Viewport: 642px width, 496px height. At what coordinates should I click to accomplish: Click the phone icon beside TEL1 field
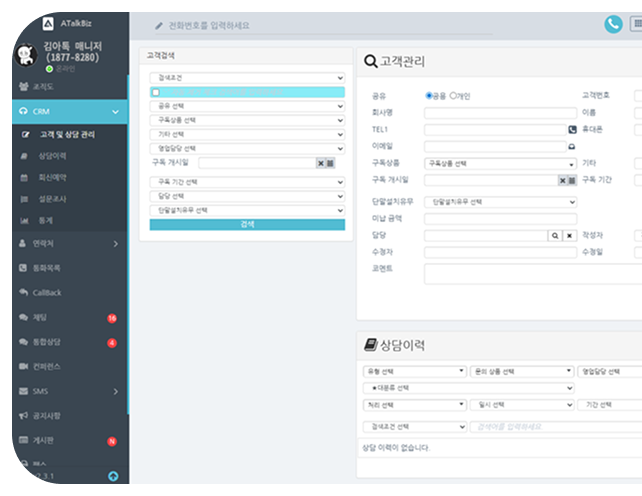tap(572, 129)
